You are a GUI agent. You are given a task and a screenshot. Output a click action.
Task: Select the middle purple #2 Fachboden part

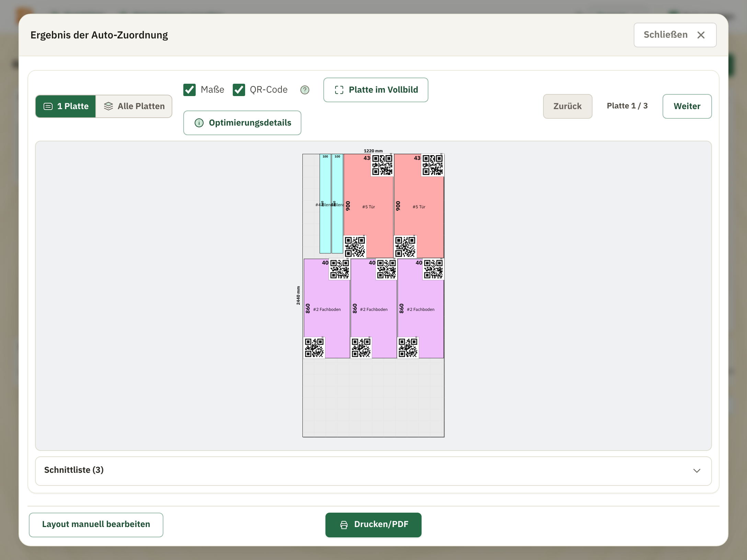pos(374,309)
